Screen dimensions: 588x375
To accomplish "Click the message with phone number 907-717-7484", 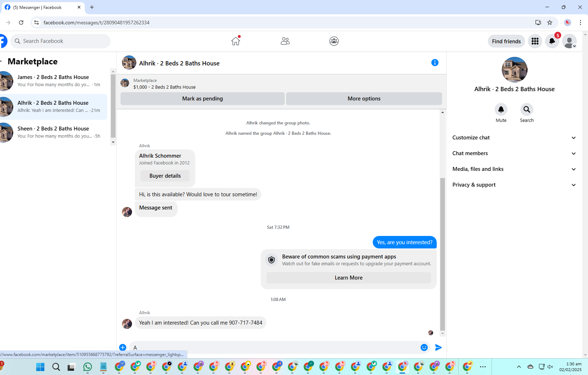I will pyautogui.click(x=201, y=322).
